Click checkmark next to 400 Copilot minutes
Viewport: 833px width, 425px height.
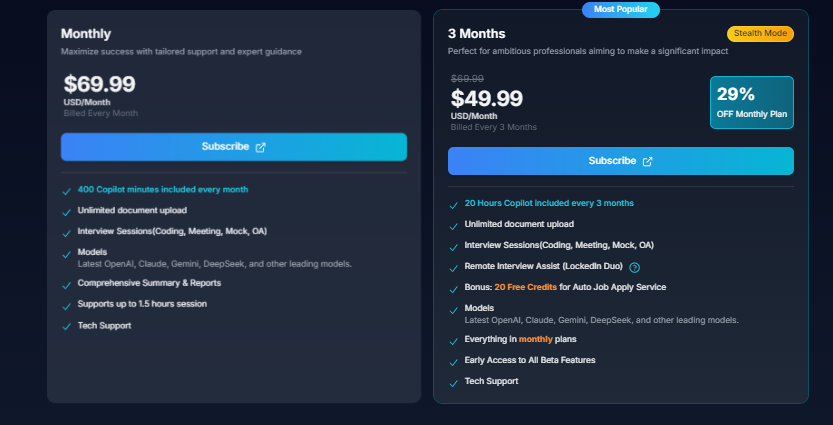tap(66, 190)
